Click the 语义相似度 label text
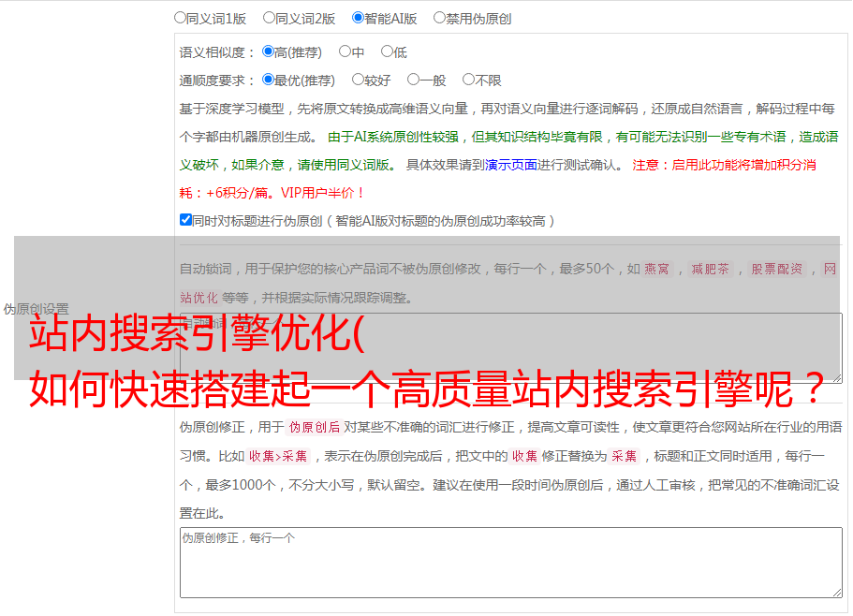Viewport: 853px width, 616px height. [217, 52]
